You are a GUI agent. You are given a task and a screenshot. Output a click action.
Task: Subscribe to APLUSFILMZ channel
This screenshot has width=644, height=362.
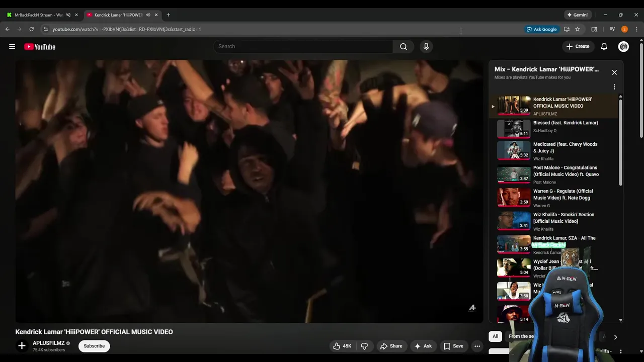pyautogui.click(x=94, y=346)
